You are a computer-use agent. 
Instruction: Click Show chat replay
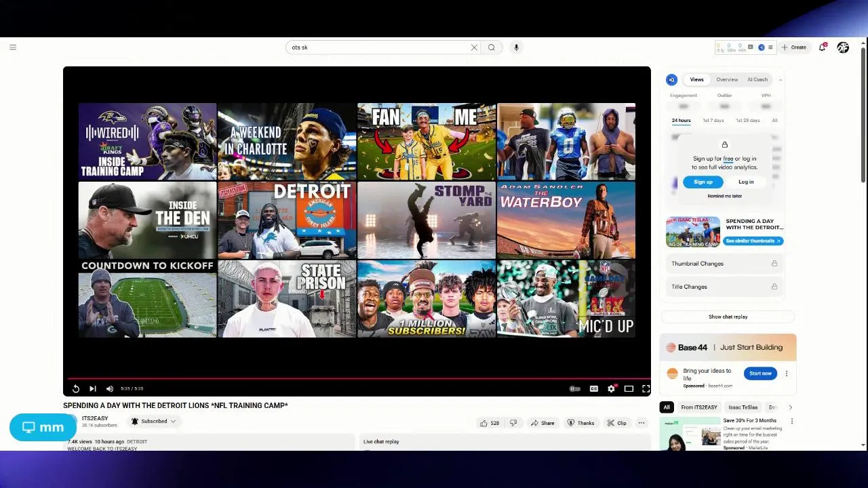click(x=728, y=317)
